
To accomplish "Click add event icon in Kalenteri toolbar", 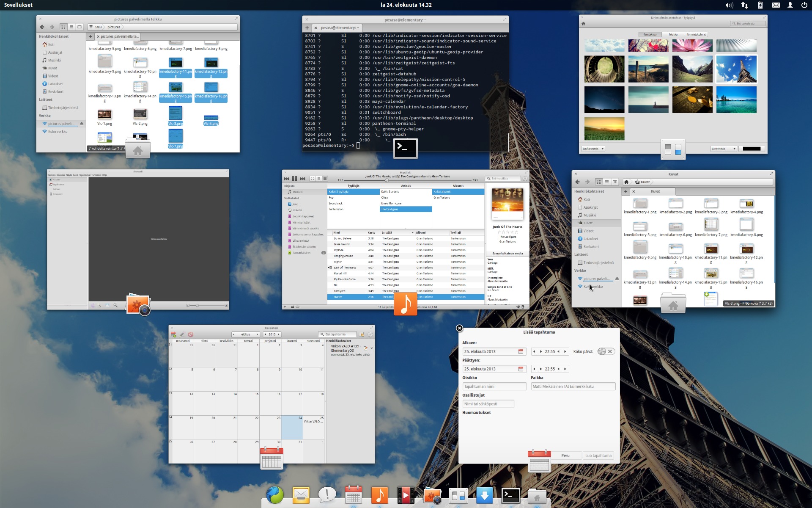I will (173, 334).
